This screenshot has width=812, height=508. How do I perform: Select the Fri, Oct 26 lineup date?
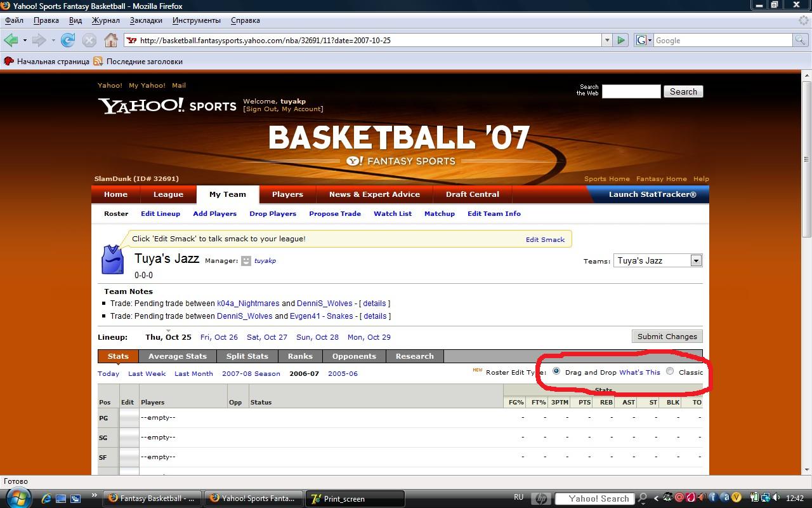pyautogui.click(x=219, y=337)
